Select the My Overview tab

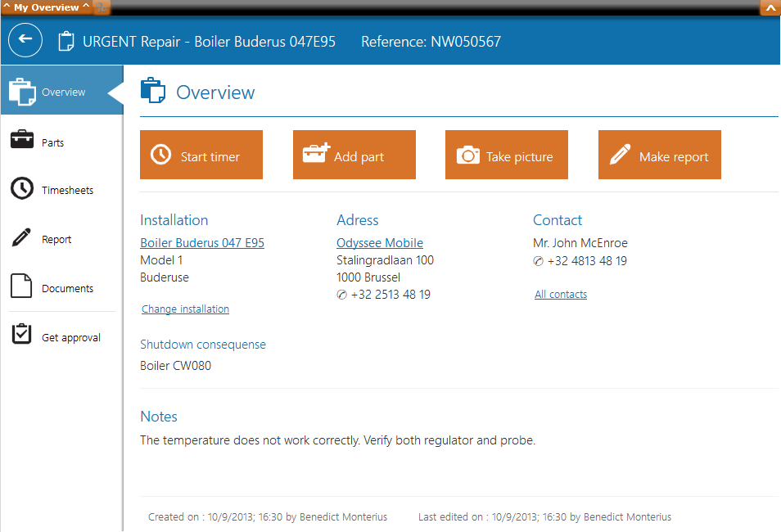(x=46, y=7)
